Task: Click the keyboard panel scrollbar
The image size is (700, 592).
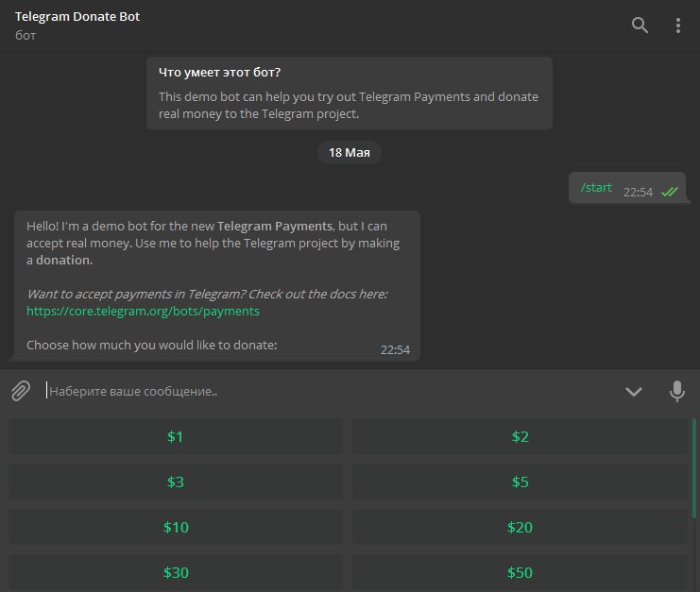Action: point(694,468)
